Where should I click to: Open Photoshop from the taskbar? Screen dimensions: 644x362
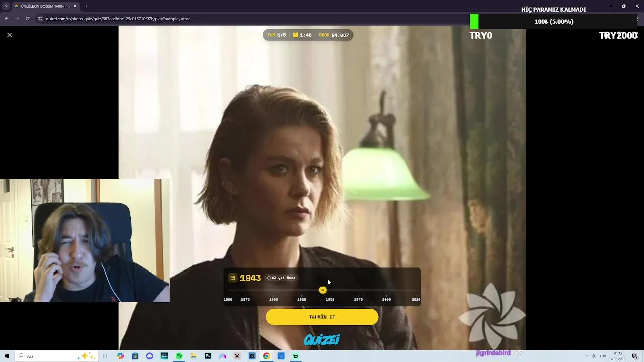(x=208, y=356)
